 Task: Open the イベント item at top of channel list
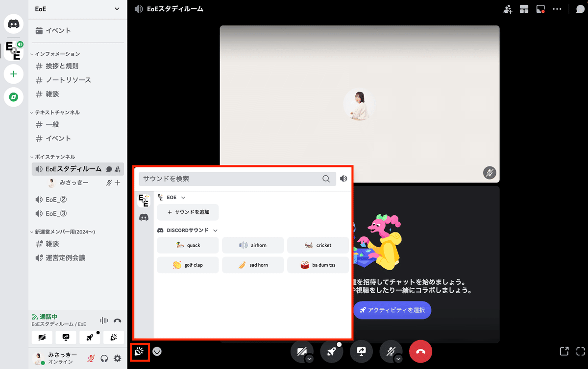coord(78,30)
